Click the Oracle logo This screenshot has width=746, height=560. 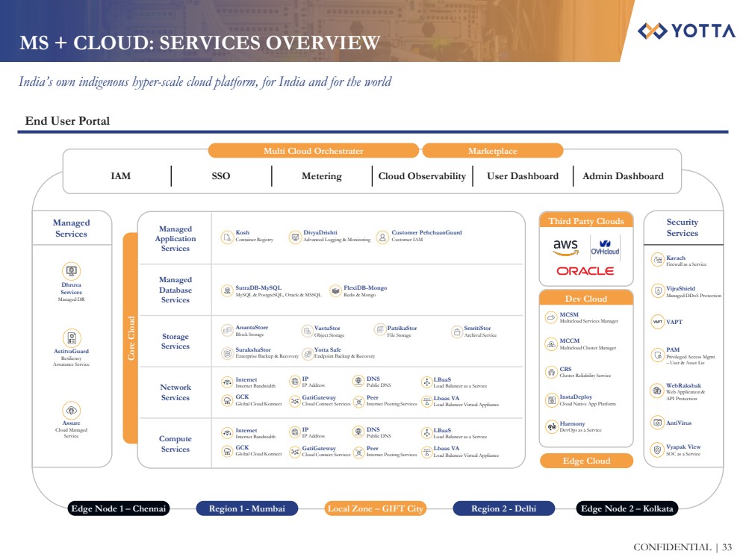(x=585, y=271)
